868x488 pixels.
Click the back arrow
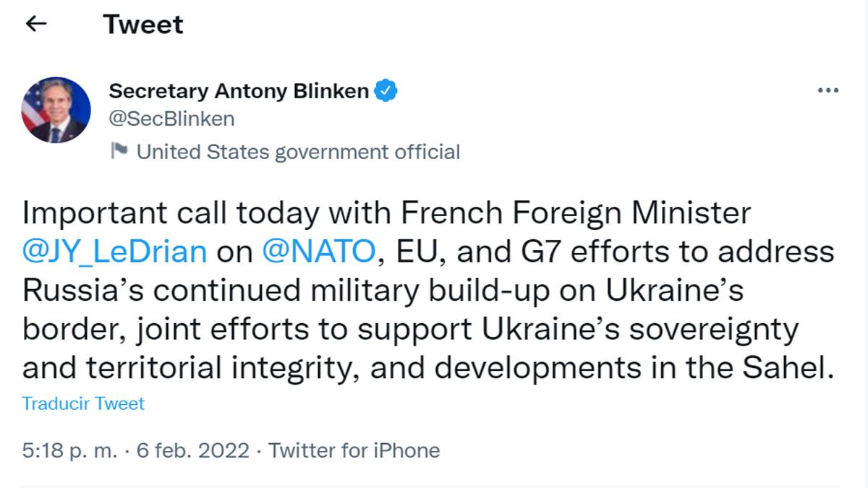click(35, 24)
